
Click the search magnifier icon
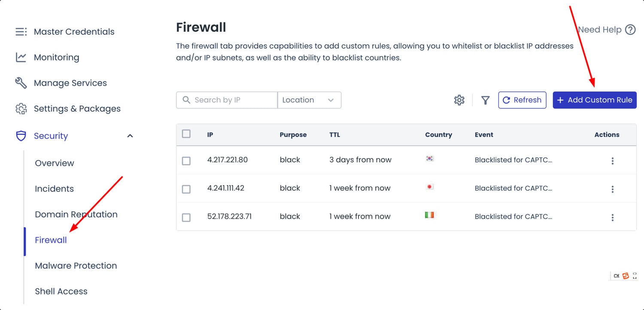(x=186, y=100)
